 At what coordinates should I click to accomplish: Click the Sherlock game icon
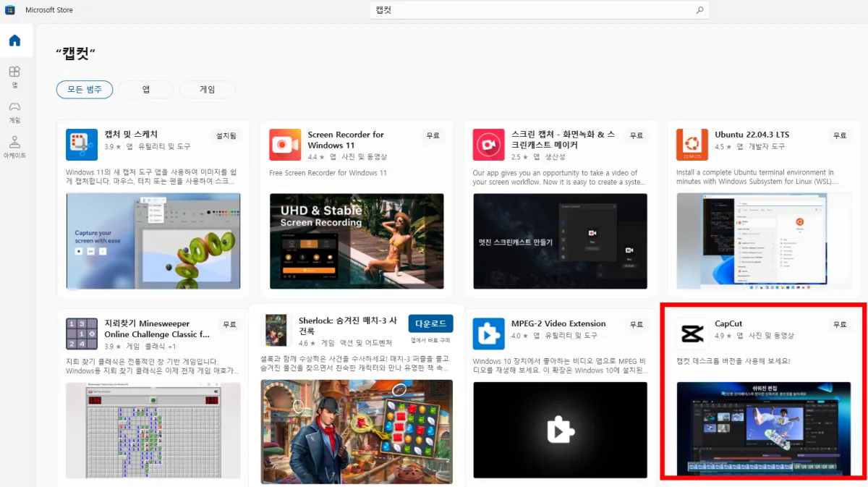pyautogui.click(x=276, y=331)
